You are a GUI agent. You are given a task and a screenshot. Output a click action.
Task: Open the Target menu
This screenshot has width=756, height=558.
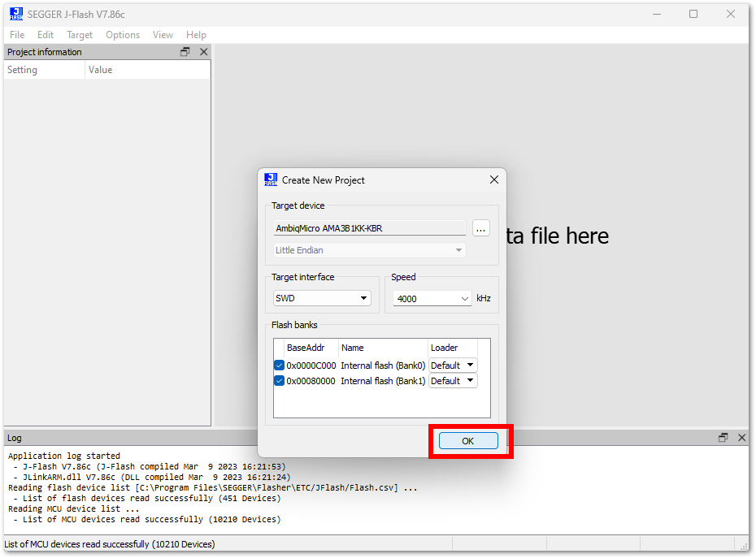point(80,35)
